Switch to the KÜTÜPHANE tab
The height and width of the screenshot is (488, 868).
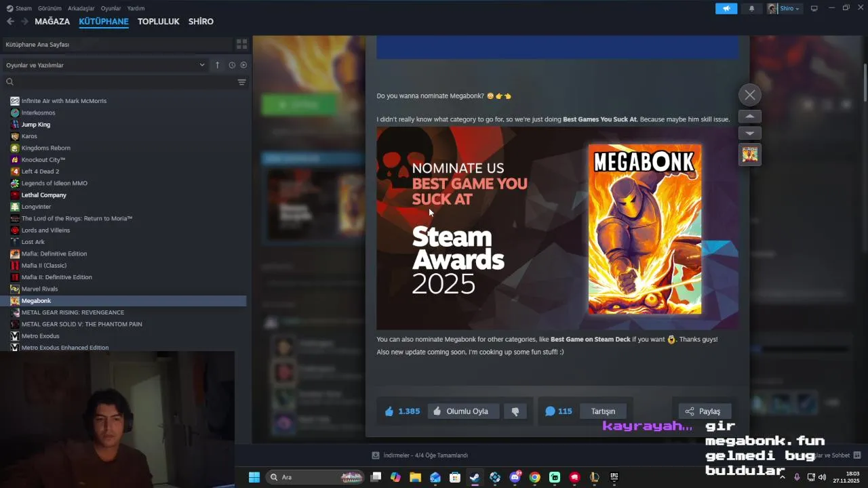tap(104, 22)
